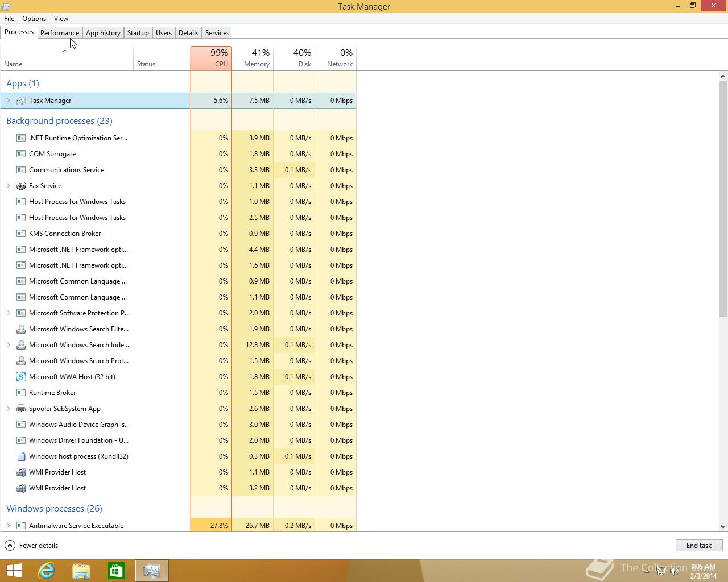Click the scrollbar up arrow

click(x=723, y=76)
